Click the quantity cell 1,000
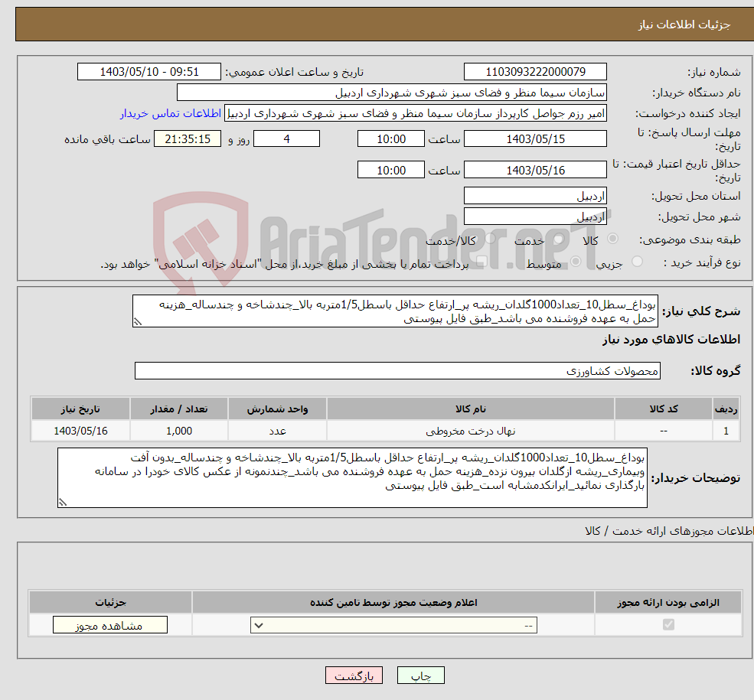Image resolution: width=754 pixels, height=700 pixels. pos(179,431)
